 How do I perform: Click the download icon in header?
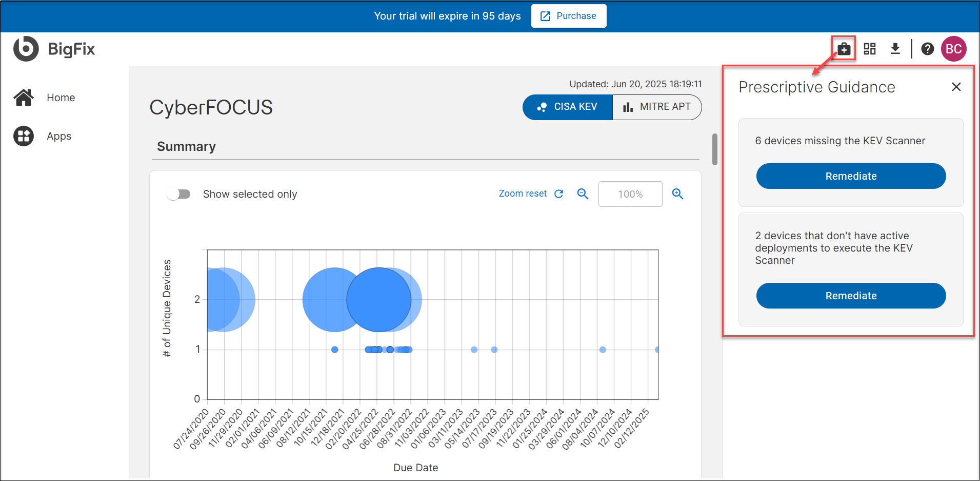coord(895,49)
